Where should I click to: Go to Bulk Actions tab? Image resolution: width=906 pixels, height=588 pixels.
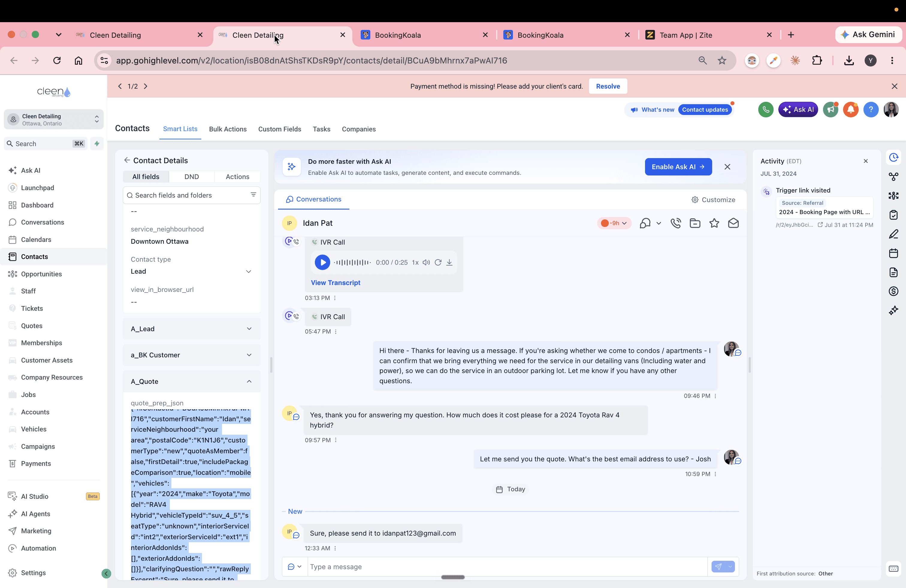[x=228, y=129]
